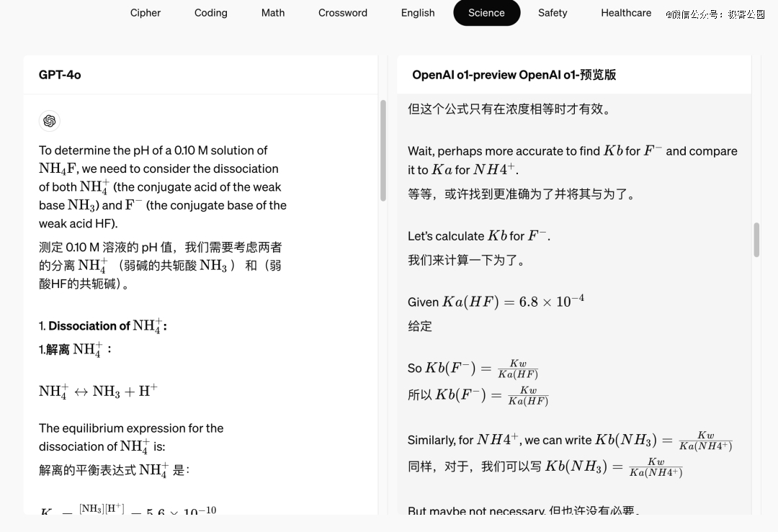This screenshot has height=532, width=778.
Task: Click the GPT-4o panel scrollbar thumb
Action: point(383,150)
